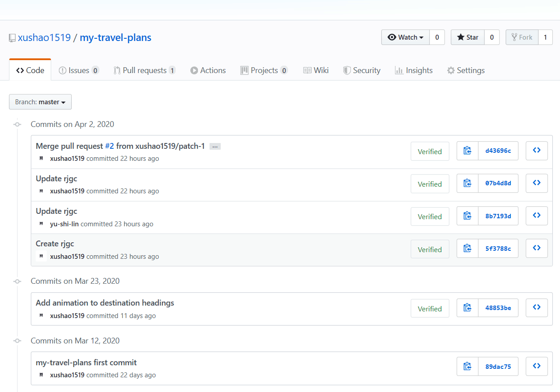
Task: Go to the Actions tab
Action: [208, 70]
